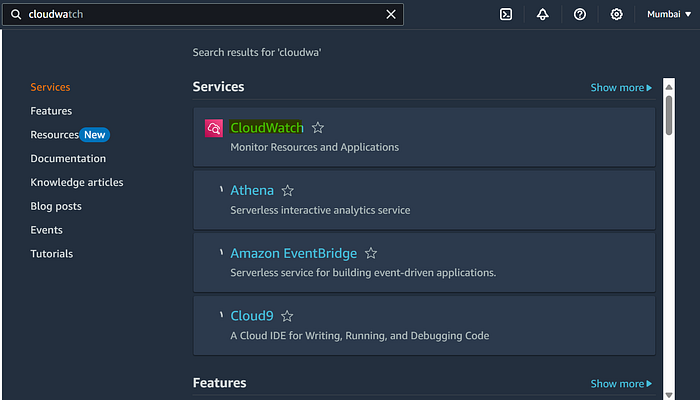Click the CloudWatch service icon
Viewport: 700px width, 400px height.
click(214, 128)
